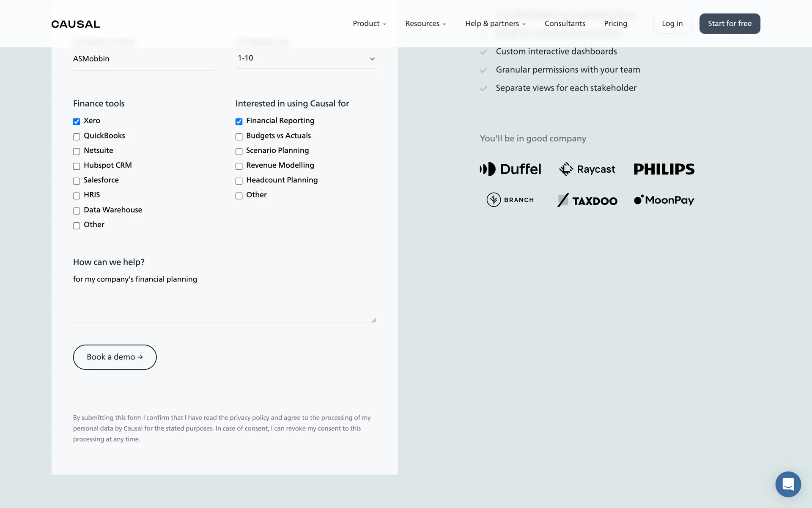This screenshot has height=508, width=812.
Task: Click the Book a demo button
Action: click(x=115, y=357)
